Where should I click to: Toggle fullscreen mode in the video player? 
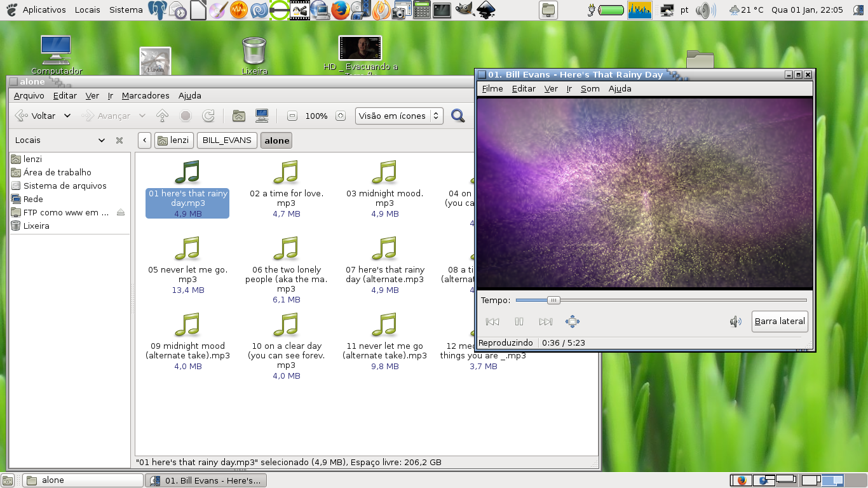(572, 322)
